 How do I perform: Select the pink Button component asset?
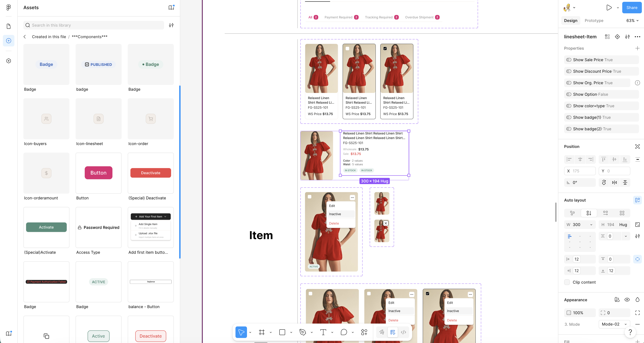point(99,173)
